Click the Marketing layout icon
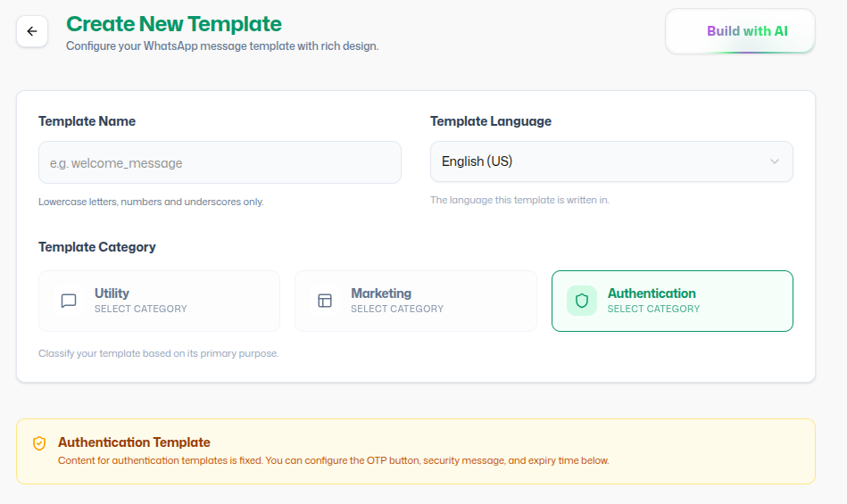This screenshot has height=504, width=847. 325,301
